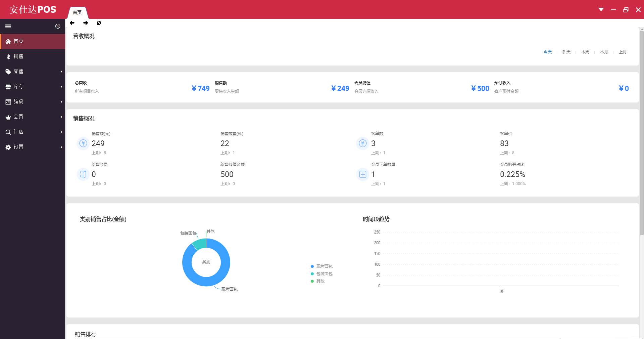This screenshot has width=644, height=339.
Task: Open the 门店 sidebar menu
Action: pyautogui.click(x=33, y=132)
